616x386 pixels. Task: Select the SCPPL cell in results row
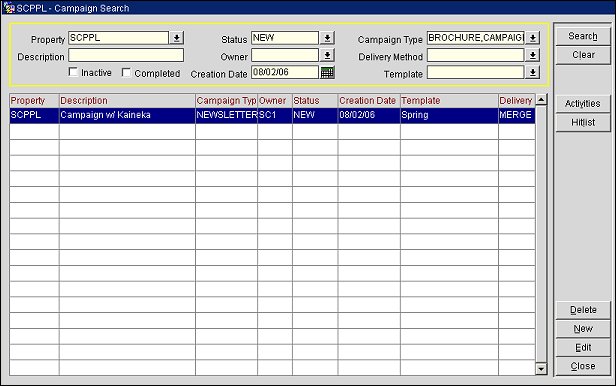click(34, 115)
